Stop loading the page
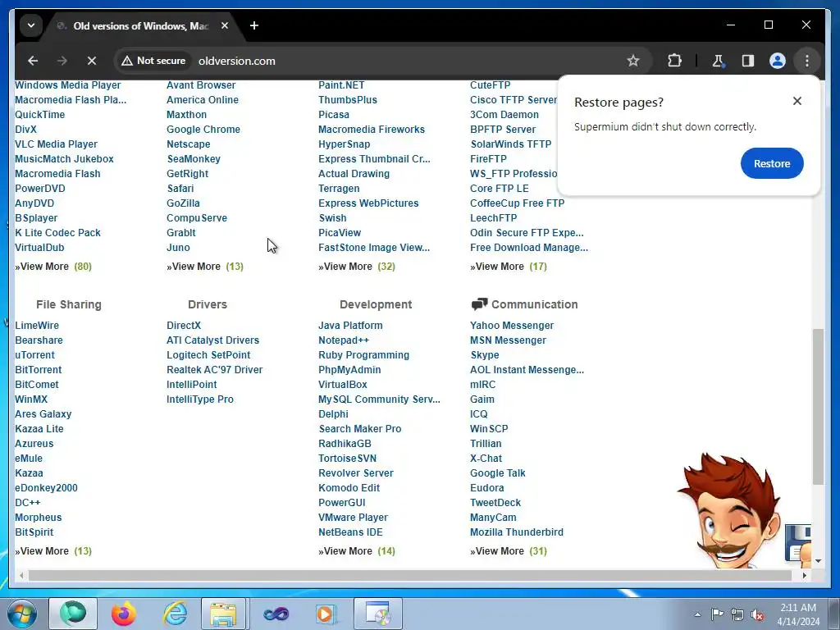The width and height of the screenshot is (840, 630). tap(92, 61)
